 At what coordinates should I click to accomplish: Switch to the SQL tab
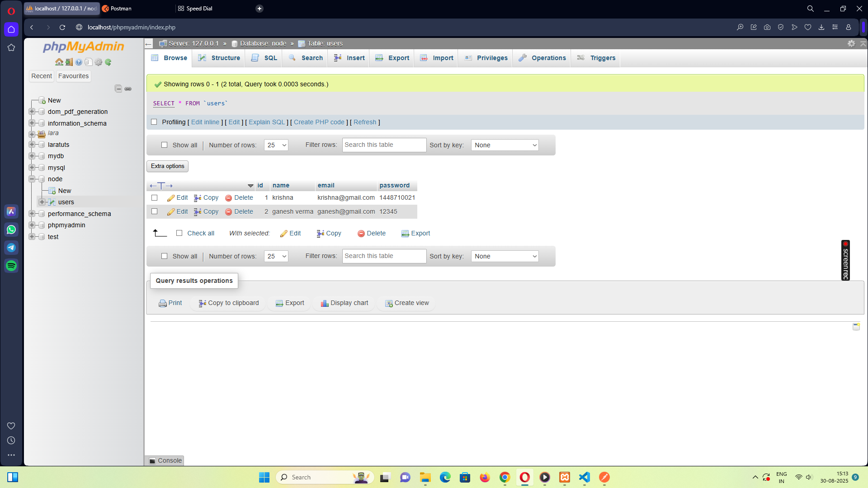[264, 58]
